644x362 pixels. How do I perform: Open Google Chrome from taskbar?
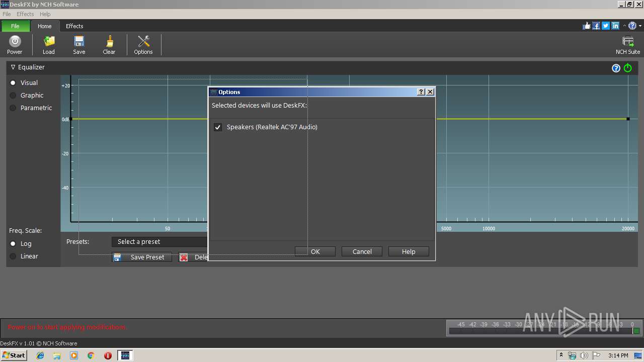91,355
